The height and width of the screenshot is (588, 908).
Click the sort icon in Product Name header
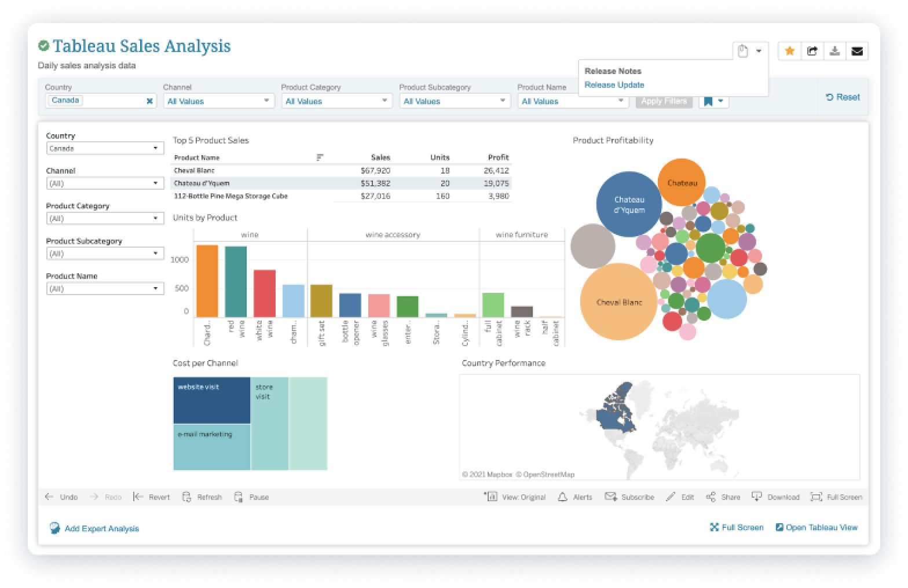coord(320,157)
